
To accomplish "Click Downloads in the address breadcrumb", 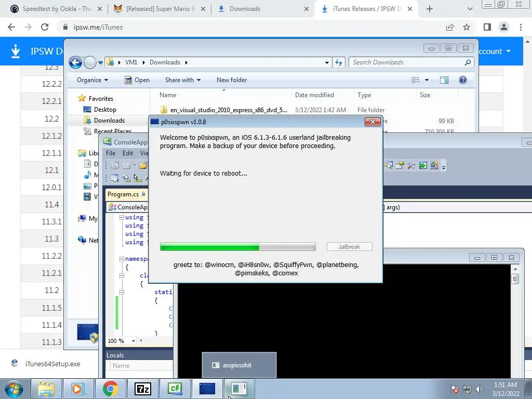I will pos(165,62).
